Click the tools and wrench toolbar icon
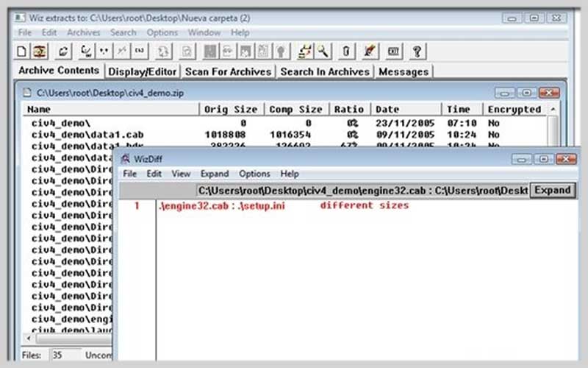This screenshot has width=588, height=368. pyautogui.click(x=305, y=51)
